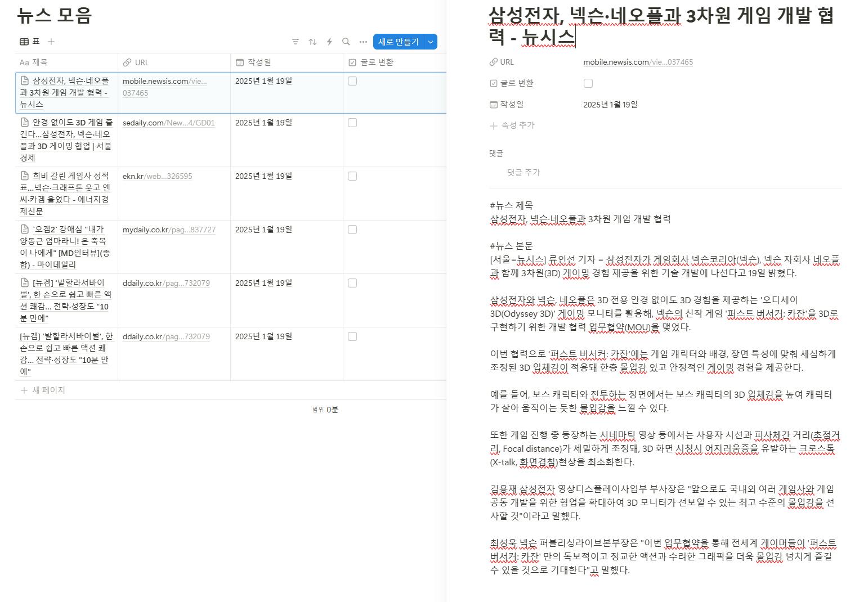Open last row ddaily.co.kr URL link
868x602 pixels.
tap(166, 336)
